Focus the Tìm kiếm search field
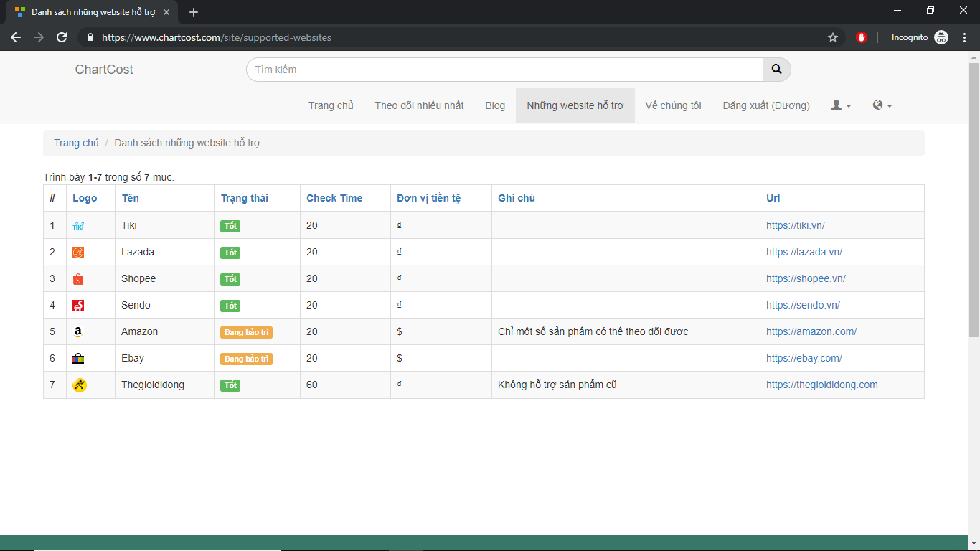This screenshot has height=551, width=980. coord(504,70)
